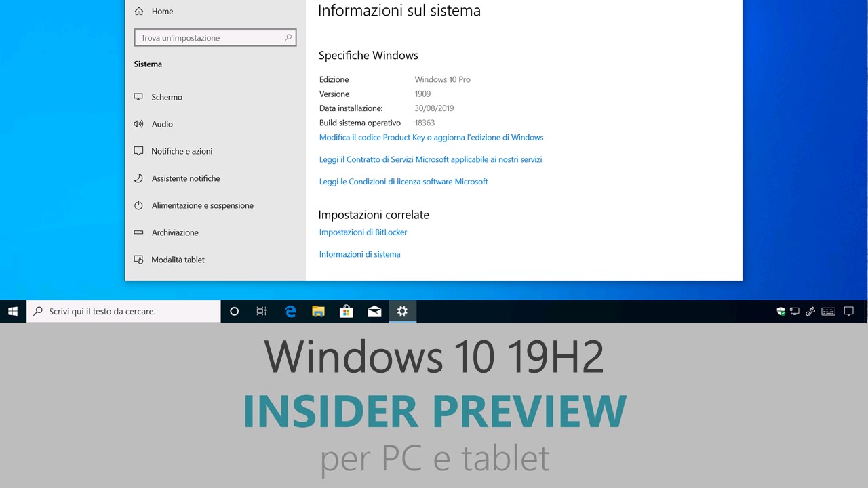This screenshot has width=868, height=488.
Task: Open the touch keyboard tray icon
Action: pos(828,312)
